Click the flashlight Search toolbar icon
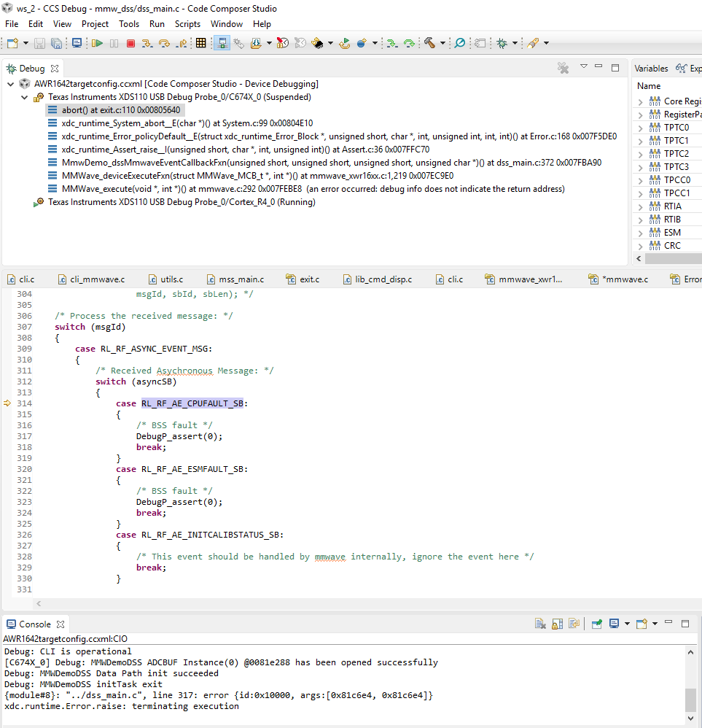The image size is (702, 728). pos(533,43)
